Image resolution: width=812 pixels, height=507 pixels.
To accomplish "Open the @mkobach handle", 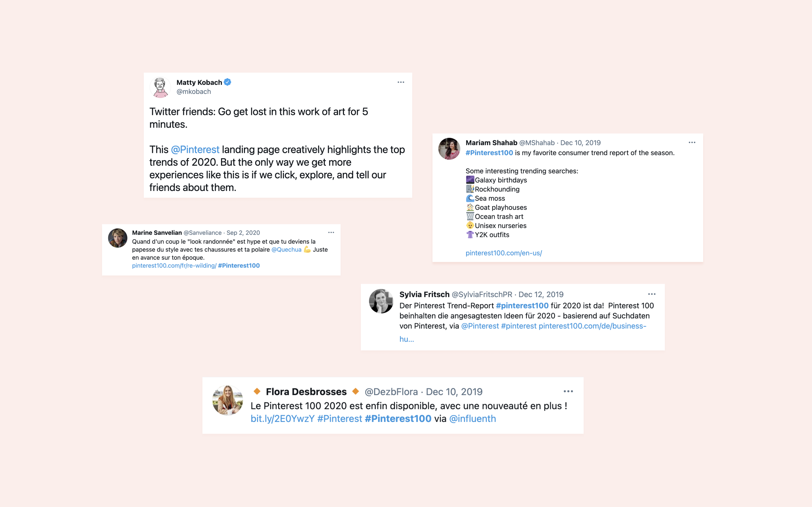I will pyautogui.click(x=194, y=92).
